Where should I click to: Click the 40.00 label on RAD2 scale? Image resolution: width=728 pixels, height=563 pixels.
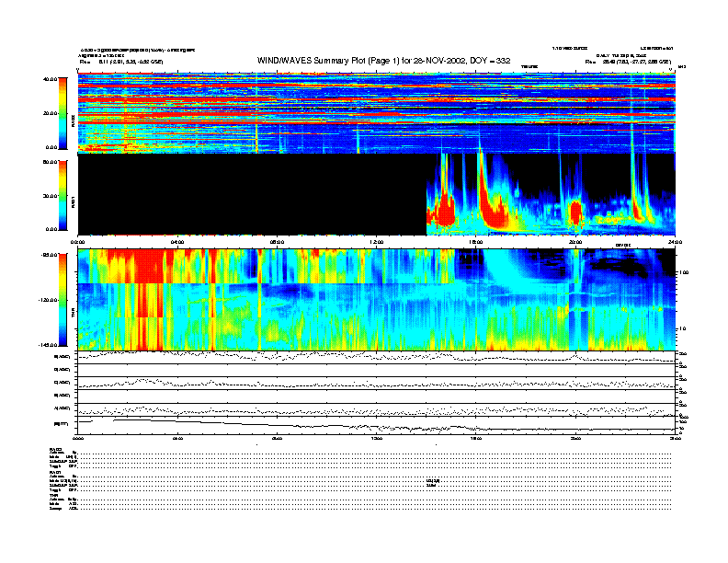(x=51, y=79)
